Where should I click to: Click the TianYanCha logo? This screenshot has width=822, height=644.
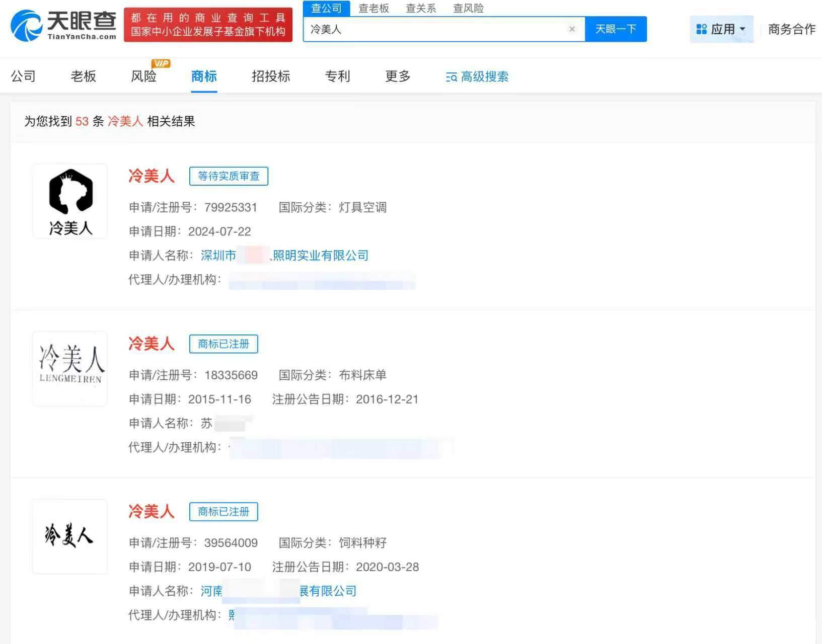tap(63, 25)
